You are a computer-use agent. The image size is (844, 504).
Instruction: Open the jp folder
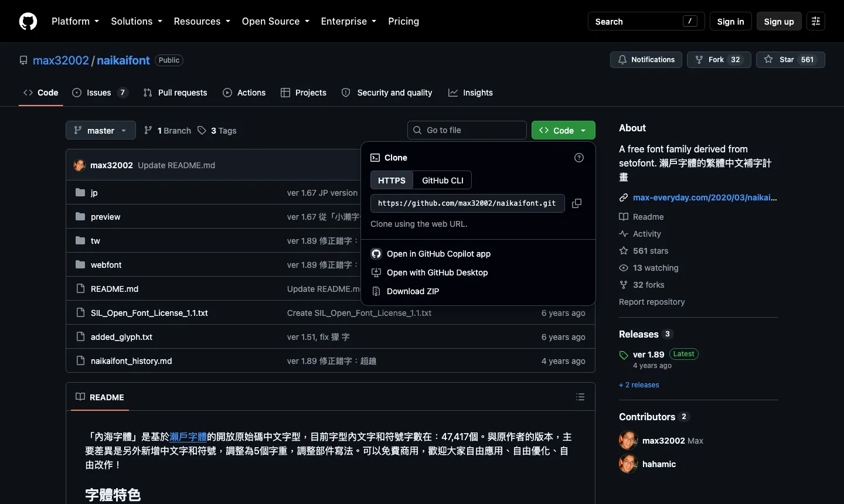(x=94, y=193)
